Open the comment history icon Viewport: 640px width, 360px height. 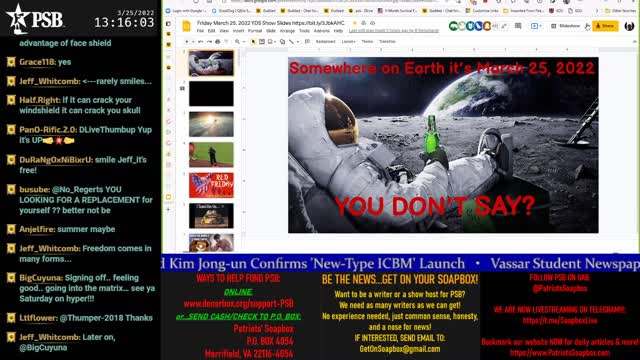point(518,26)
